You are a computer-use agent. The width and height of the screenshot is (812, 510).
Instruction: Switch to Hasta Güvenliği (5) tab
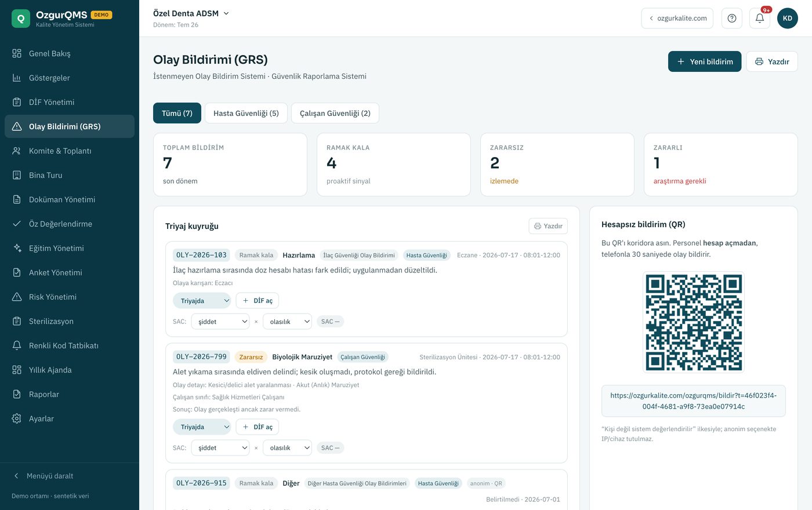[x=246, y=113]
